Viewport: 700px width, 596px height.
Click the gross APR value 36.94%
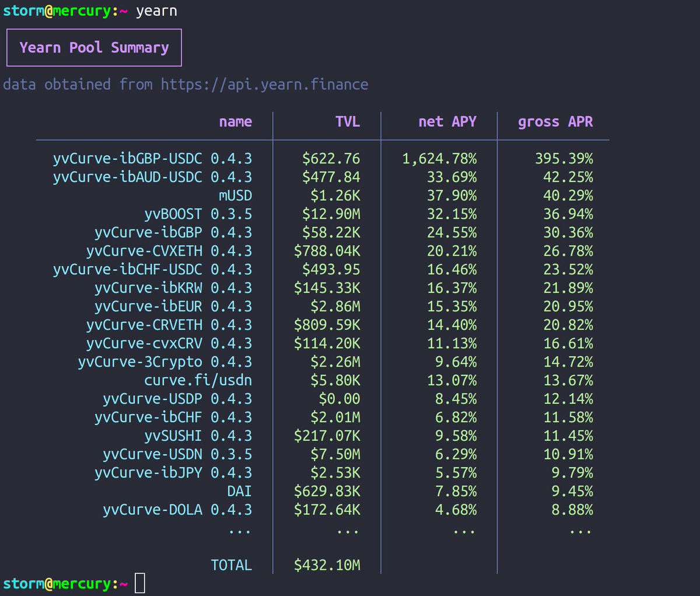click(568, 214)
